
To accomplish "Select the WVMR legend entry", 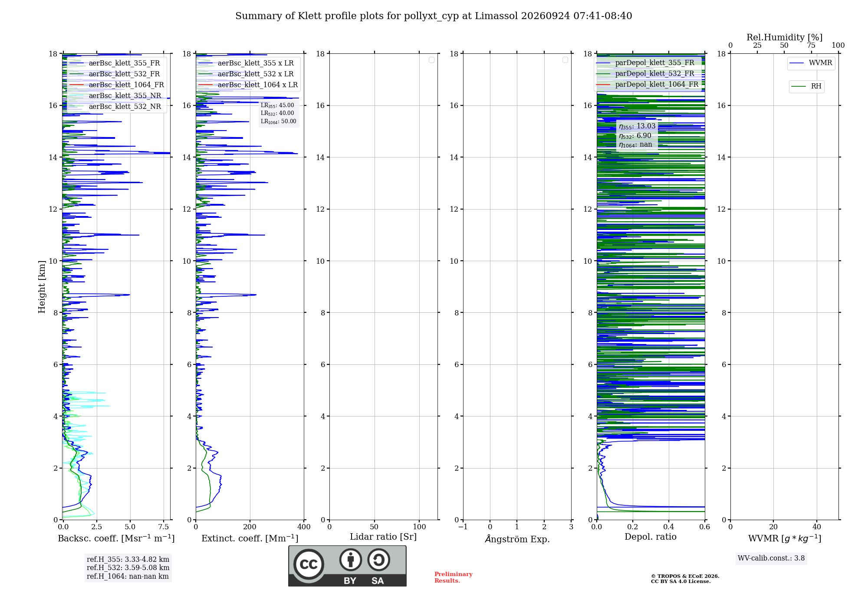I will coord(811,63).
